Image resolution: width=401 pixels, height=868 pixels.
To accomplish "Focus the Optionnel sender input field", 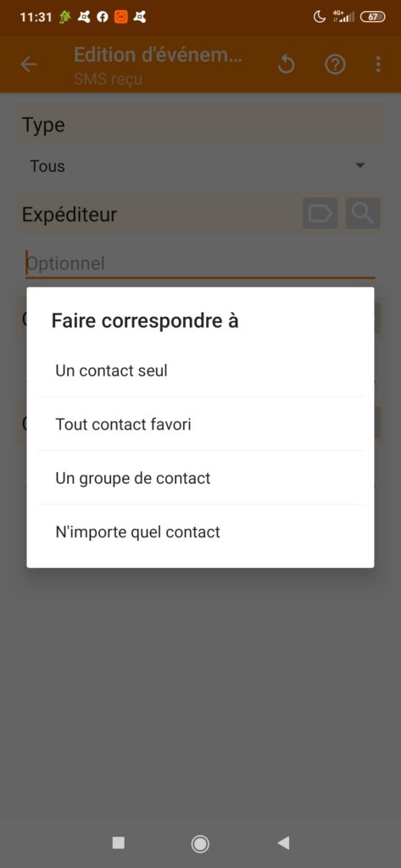I will coord(200,263).
